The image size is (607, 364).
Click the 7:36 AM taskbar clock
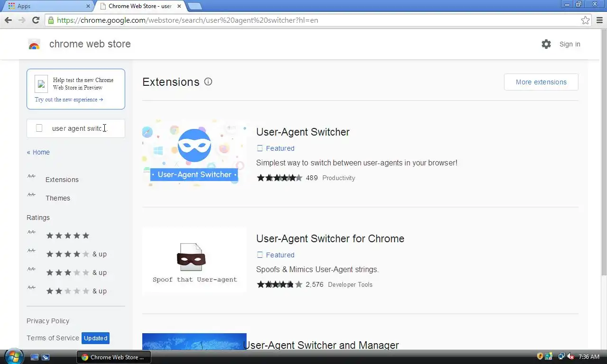pyautogui.click(x=589, y=356)
